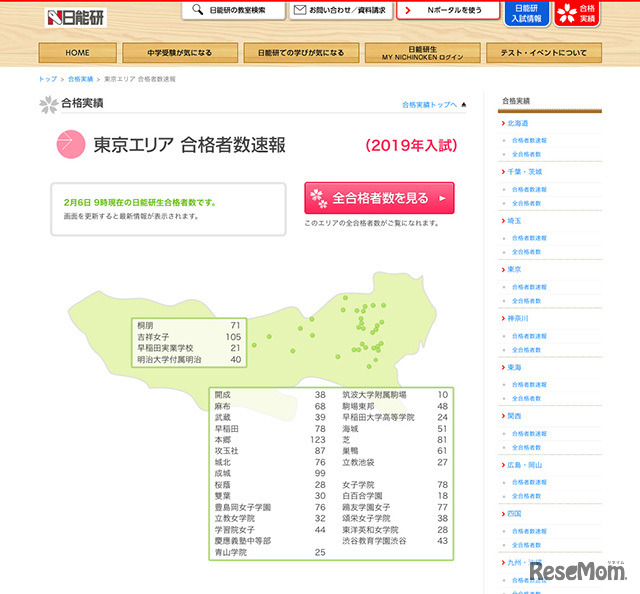Open 関西 region in sidebar

514,416
